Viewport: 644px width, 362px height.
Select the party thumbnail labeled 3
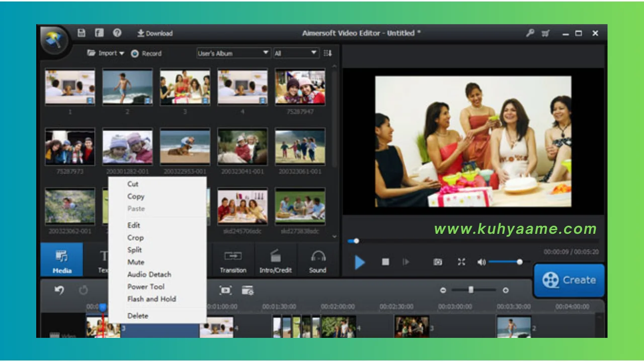(185, 87)
